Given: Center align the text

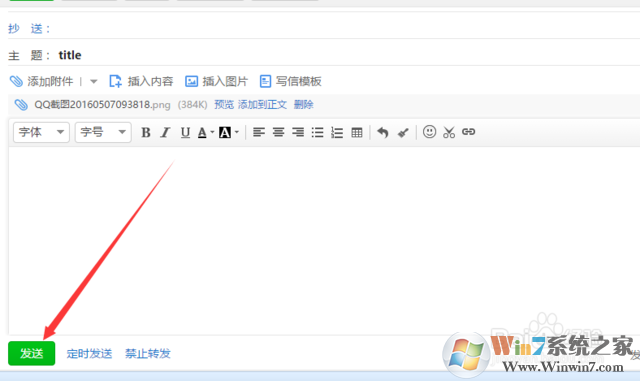Looking at the screenshot, I should tap(278, 132).
